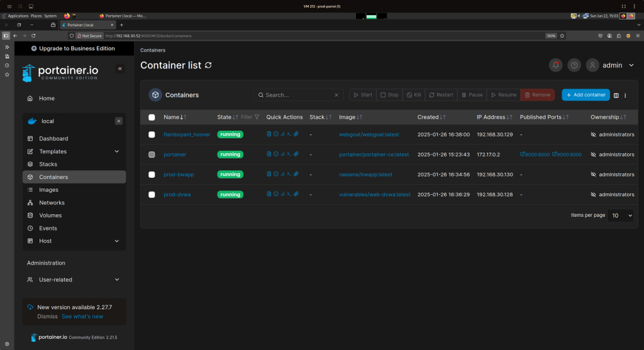Collapse the Portainer sidebar
The width and height of the screenshot is (644, 350).
click(x=120, y=68)
